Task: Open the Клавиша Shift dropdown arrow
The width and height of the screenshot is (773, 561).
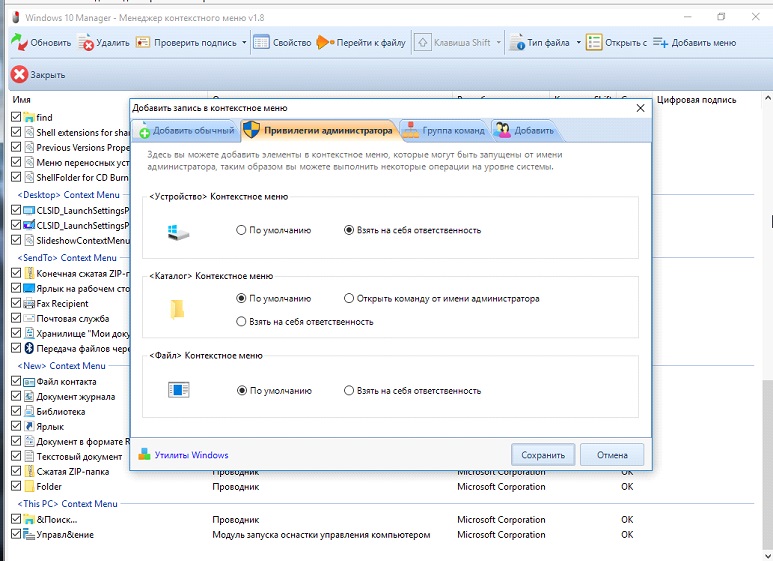Action: point(498,43)
